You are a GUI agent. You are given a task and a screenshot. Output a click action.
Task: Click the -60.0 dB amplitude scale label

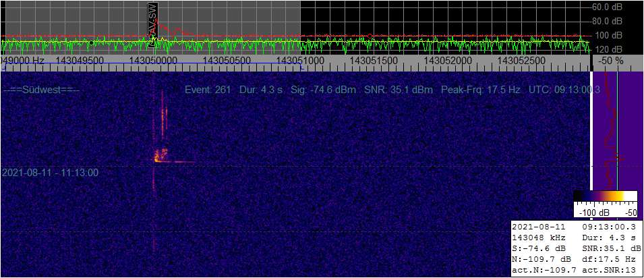tap(607, 7)
